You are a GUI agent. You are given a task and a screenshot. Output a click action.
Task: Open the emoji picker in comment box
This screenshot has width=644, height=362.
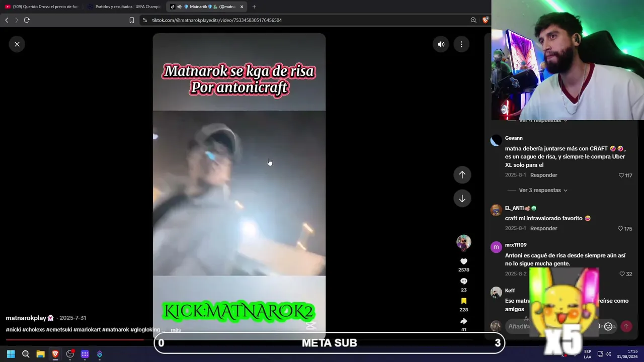tap(608, 326)
